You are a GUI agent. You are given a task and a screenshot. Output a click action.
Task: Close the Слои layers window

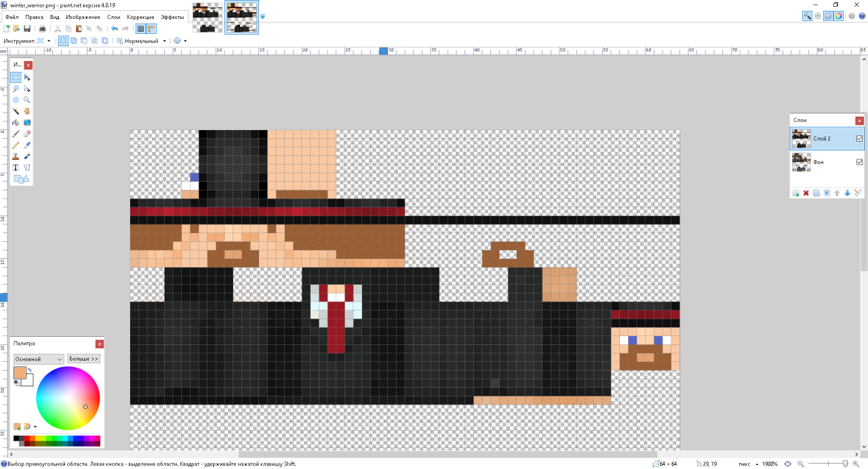coord(860,121)
